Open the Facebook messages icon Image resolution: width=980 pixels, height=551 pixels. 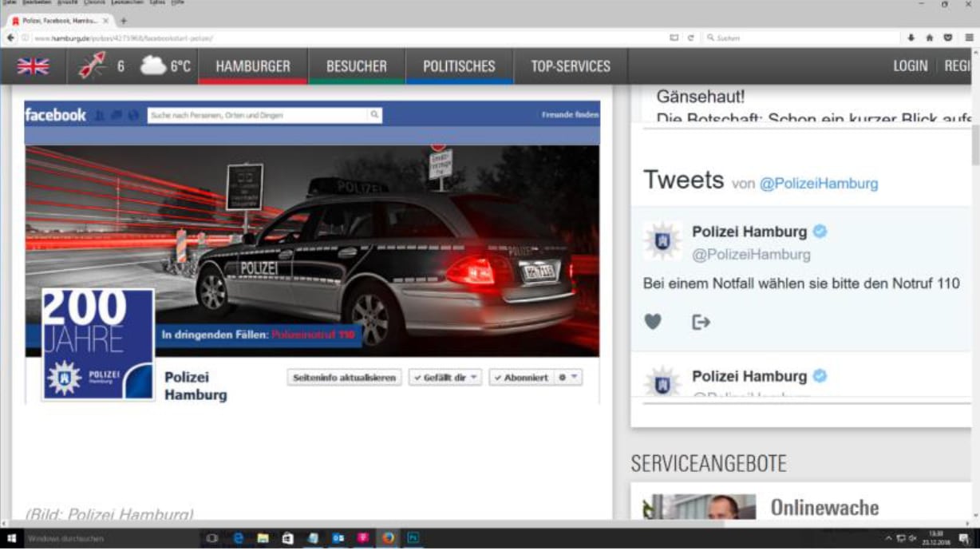[116, 116]
